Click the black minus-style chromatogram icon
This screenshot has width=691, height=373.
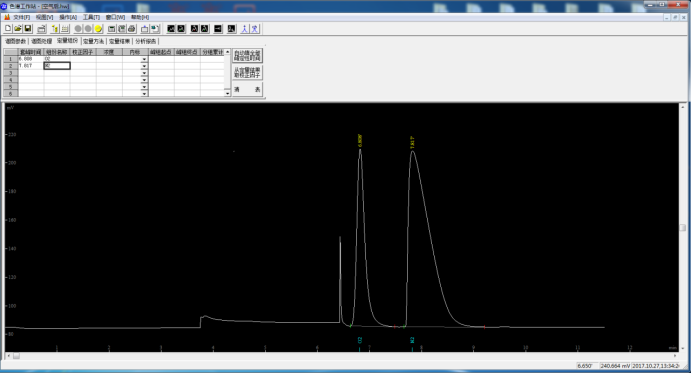218,29
